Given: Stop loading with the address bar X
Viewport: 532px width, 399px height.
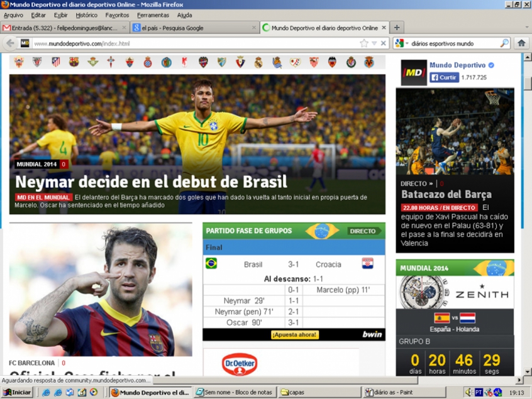Looking at the screenshot, I should click(x=384, y=43).
